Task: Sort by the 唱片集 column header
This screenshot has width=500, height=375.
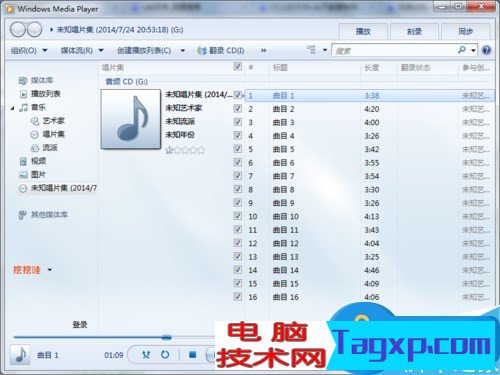Action: [113, 68]
